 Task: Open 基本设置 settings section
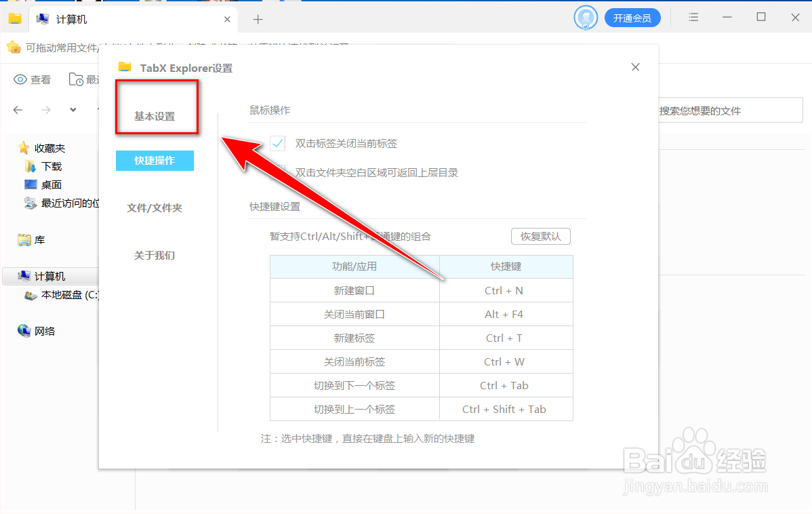155,116
